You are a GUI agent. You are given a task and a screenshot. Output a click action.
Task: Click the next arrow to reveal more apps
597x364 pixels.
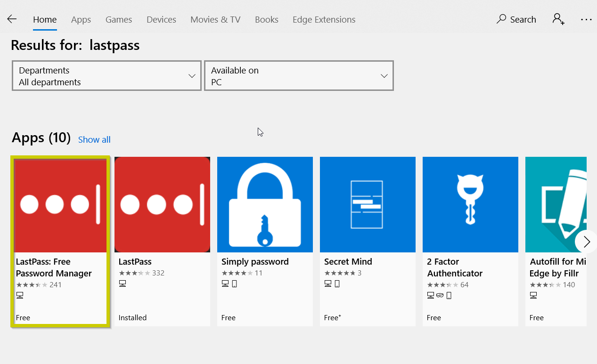click(x=586, y=242)
